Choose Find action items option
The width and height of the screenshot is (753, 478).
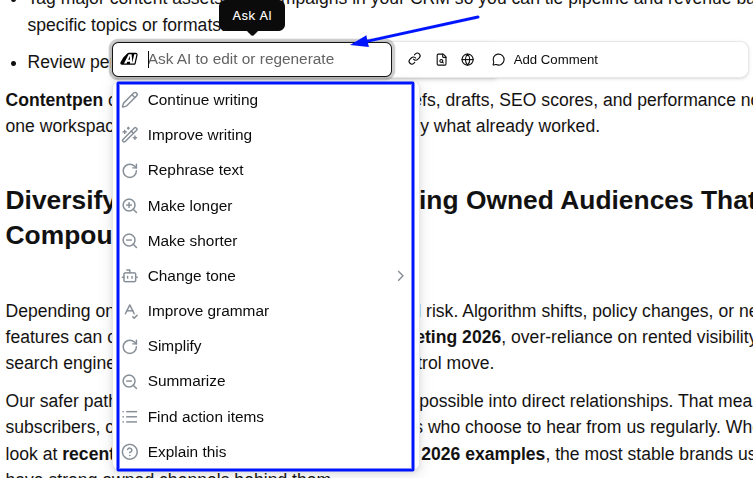(265, 417)
